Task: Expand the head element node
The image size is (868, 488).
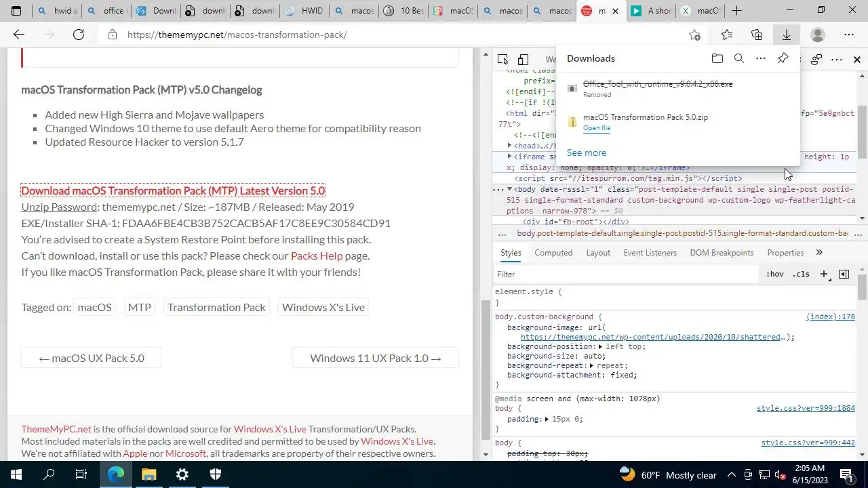Action: pyautogui.click(x=510, y=146)
